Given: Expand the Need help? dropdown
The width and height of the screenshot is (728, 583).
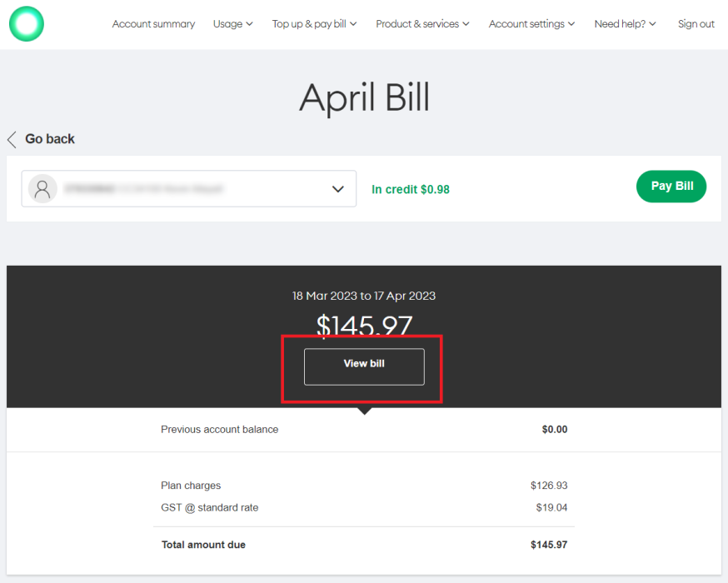Looking at the screenshot, I should tap(625, 23).
